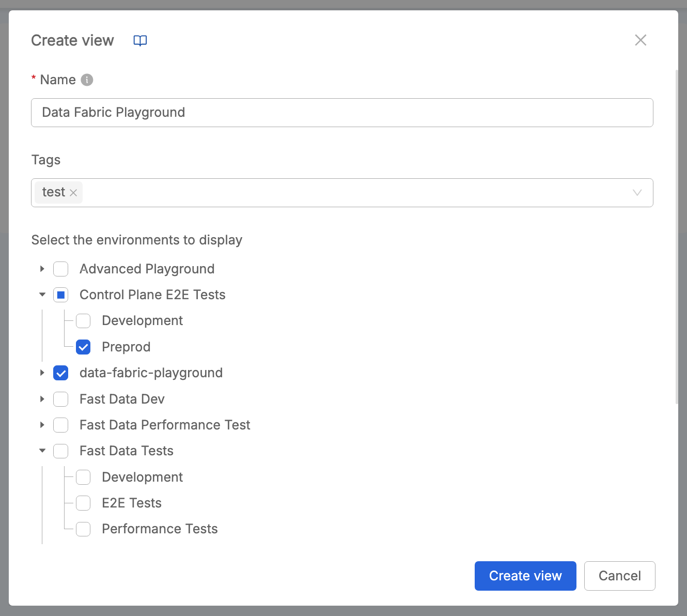Click the Create view button
The width and height of the screenshot is (687, 616).
pos(525,576)
